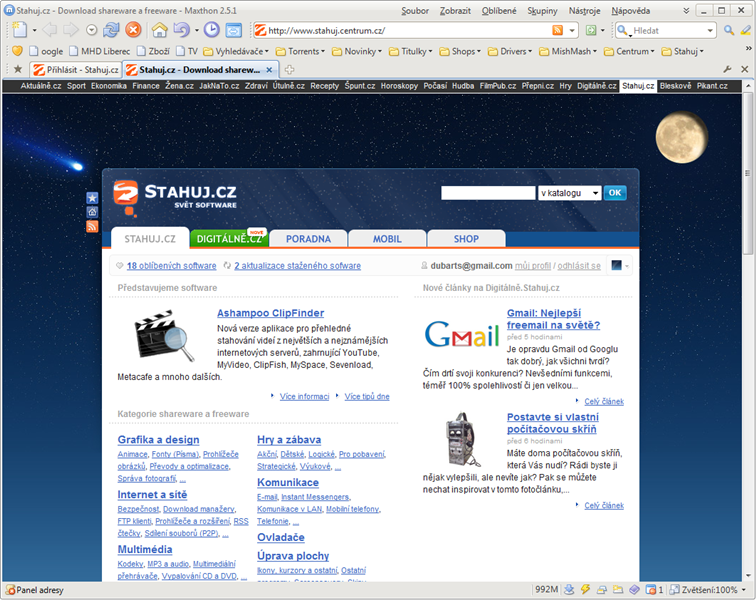Go to the home page icon
This screenshot has height=600, width=756.
click(x=159, y=30)
